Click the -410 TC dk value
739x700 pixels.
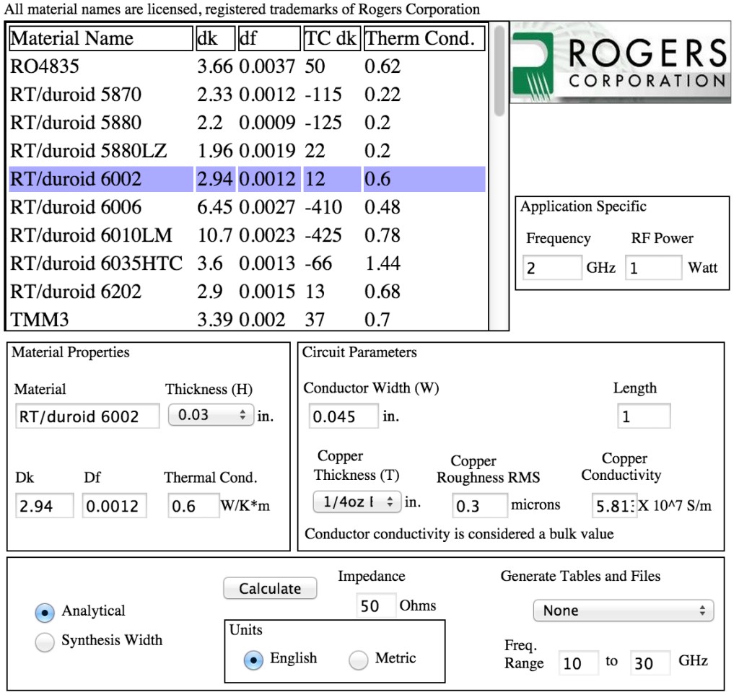[323, 207]
